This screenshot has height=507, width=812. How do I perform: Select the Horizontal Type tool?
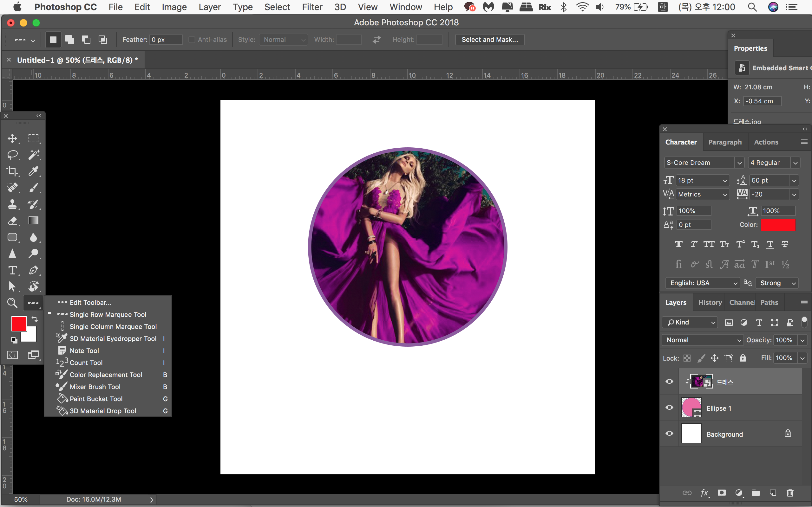[12, 270]
